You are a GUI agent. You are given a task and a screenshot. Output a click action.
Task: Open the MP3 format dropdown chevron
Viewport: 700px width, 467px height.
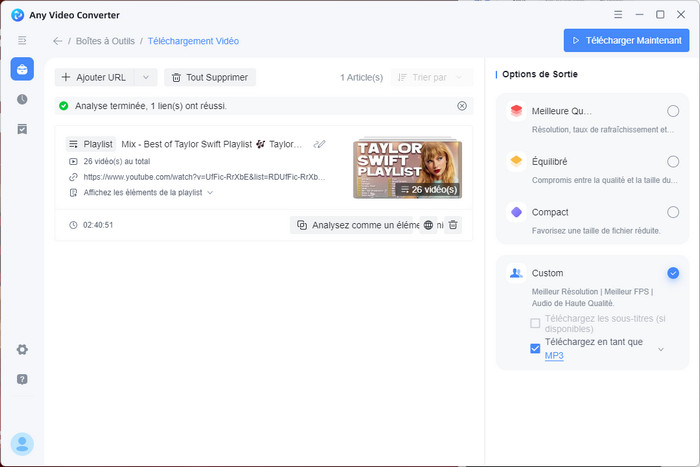click(x=660, y=349)
